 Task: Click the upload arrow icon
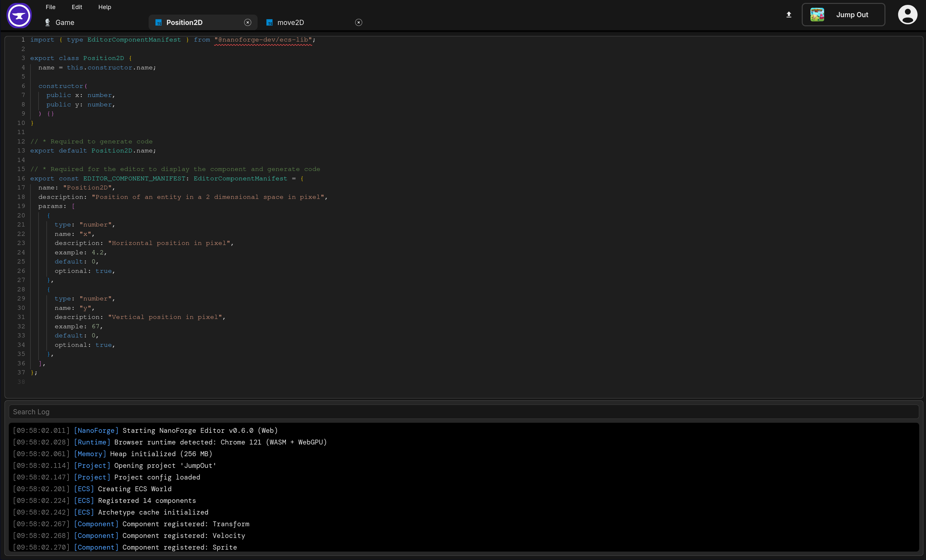pyautogui.click(x=789, y=15)
